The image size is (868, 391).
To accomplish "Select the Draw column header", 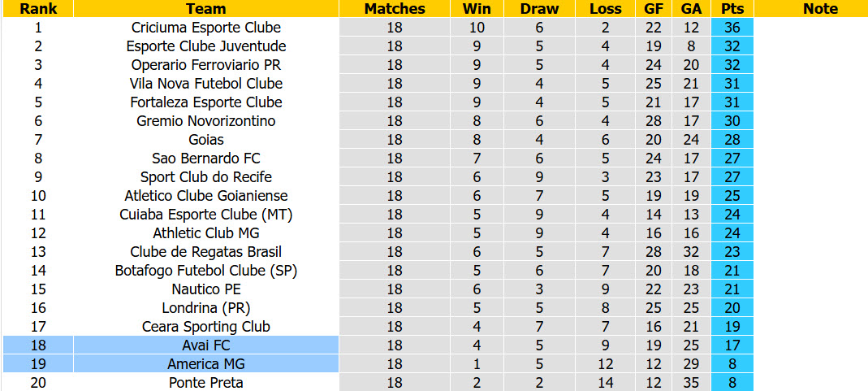I will [x=539, y=9].
